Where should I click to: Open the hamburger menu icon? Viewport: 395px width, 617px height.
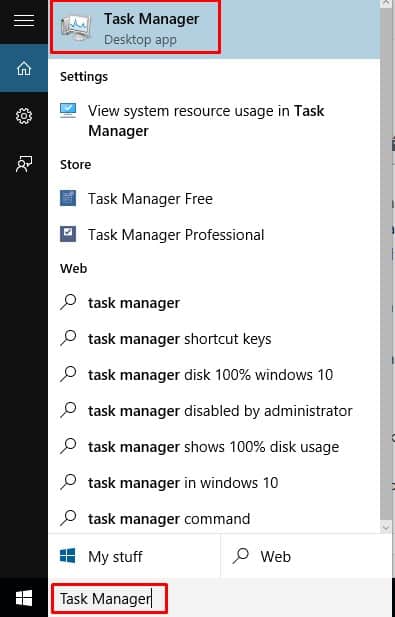pos(24,19)
